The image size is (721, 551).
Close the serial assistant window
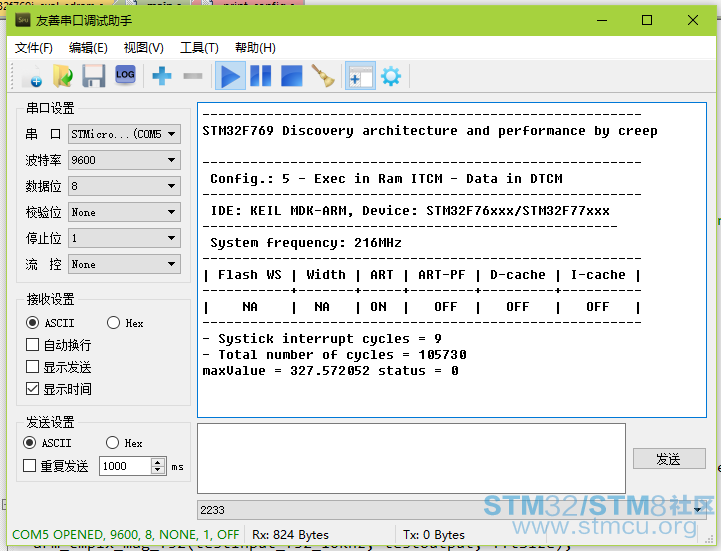point(693,21)
